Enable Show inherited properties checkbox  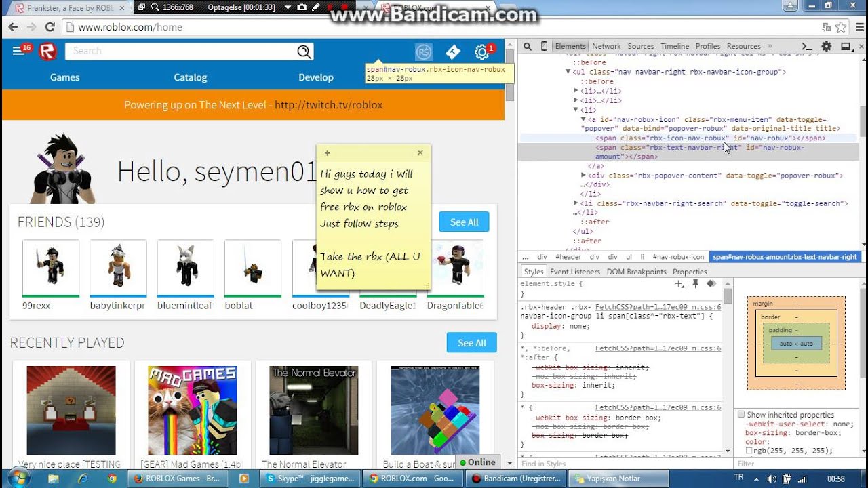[741, 415]
